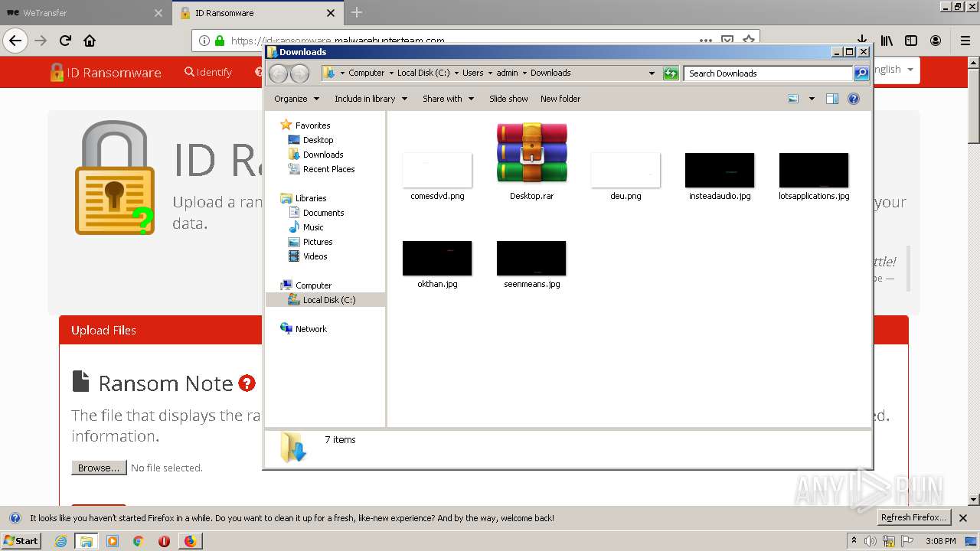980x551 pixels.
Task: Open the Windows Start menu
Action: pos(21,540)
